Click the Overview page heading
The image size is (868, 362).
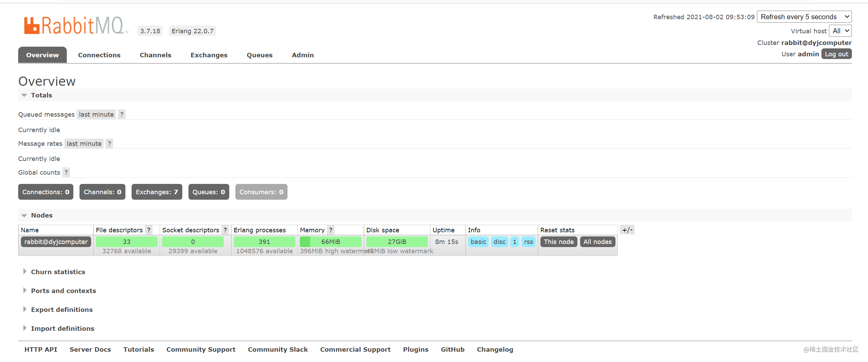[47, 81]
